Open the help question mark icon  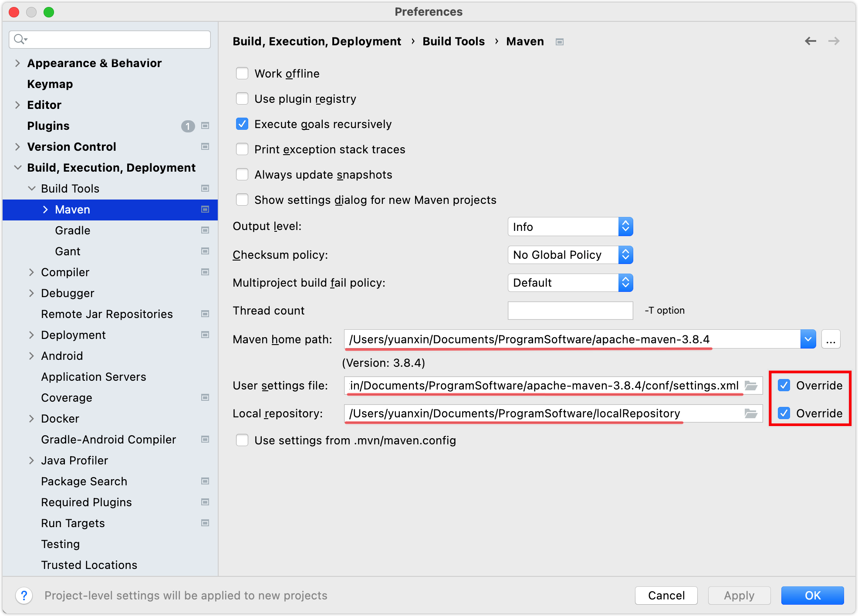pos(24,595)
